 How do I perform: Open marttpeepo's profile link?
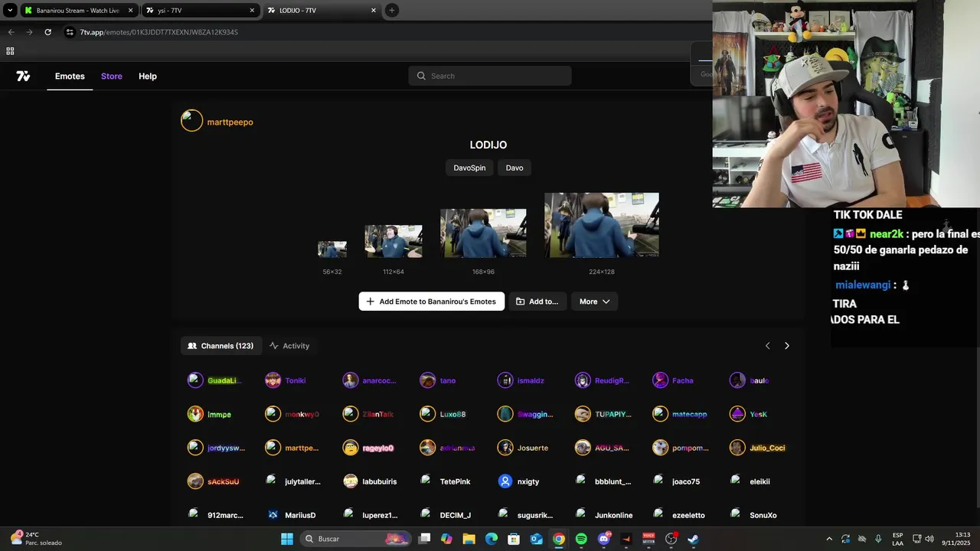coord(230,122)
